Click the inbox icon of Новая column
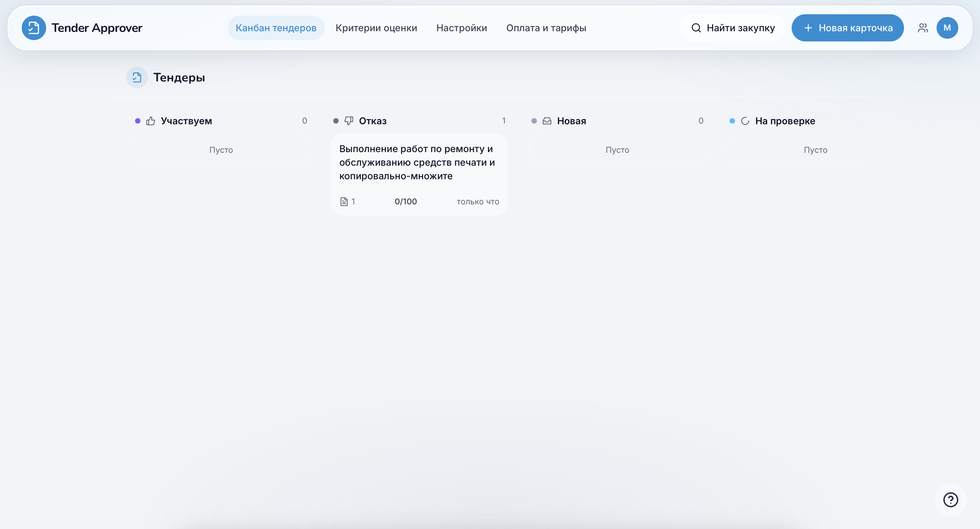Image resolution: width=980 pixels, height=529 pixels. [547, 121]
